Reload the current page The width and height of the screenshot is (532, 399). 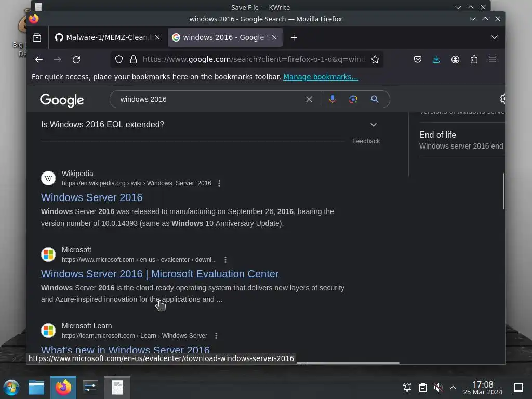pyautogui.click(x=76, y=60)
